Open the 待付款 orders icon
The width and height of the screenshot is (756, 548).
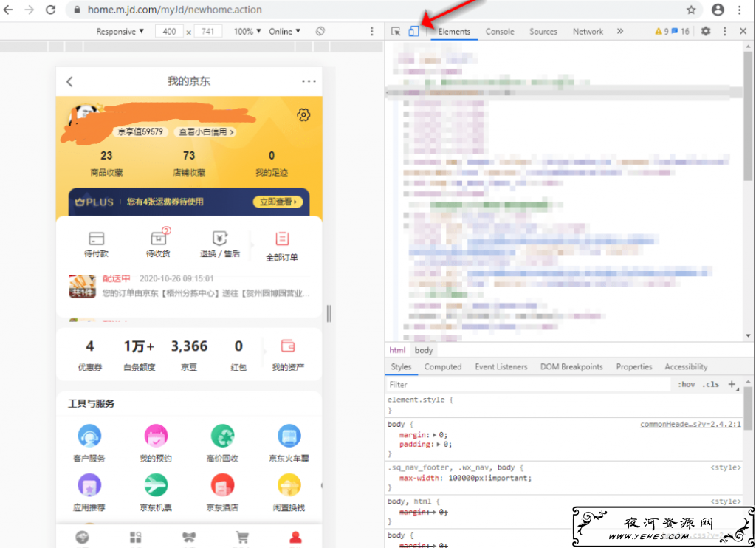coord(97,244)
